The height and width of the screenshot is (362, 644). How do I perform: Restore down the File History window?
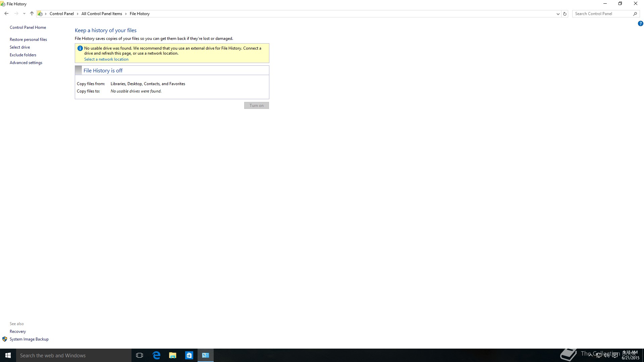(620, 4)
